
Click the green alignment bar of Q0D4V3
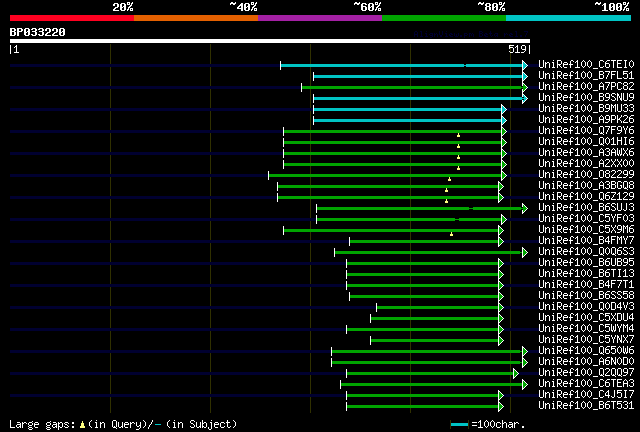(438, 308)
